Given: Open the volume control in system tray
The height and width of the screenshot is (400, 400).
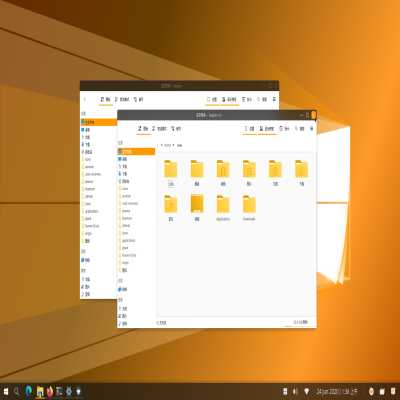Looking at the screenshot, I should click(295, 391).
